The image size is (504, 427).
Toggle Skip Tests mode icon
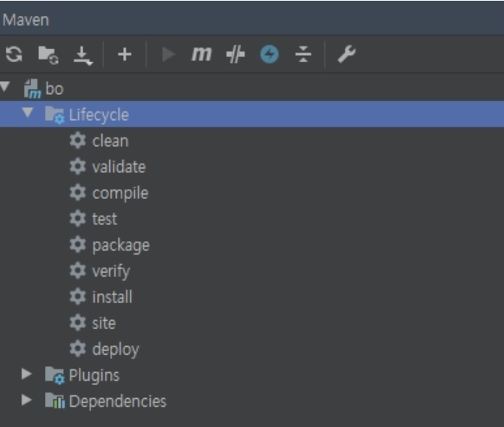point(235,54)
